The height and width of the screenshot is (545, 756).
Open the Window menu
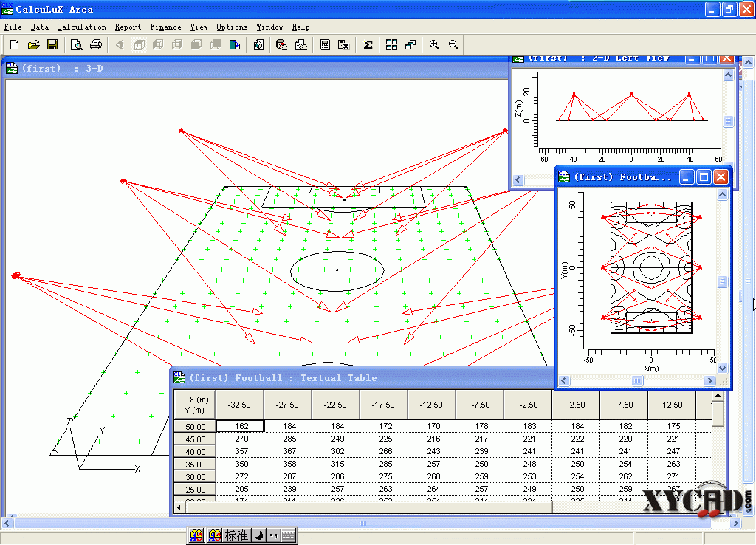[x=269, y=27]
